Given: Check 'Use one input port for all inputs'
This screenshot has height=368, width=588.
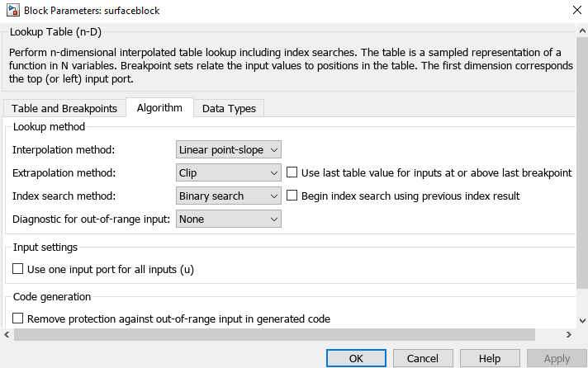Looking at the screenshot, I should tap(18, 269).
